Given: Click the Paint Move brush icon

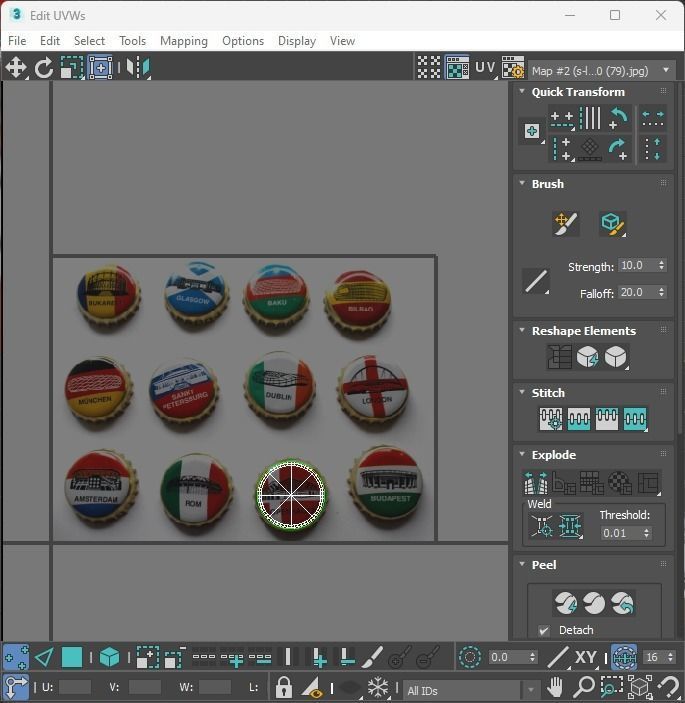Looking at the screenshot, I should (x=566, y=223).
